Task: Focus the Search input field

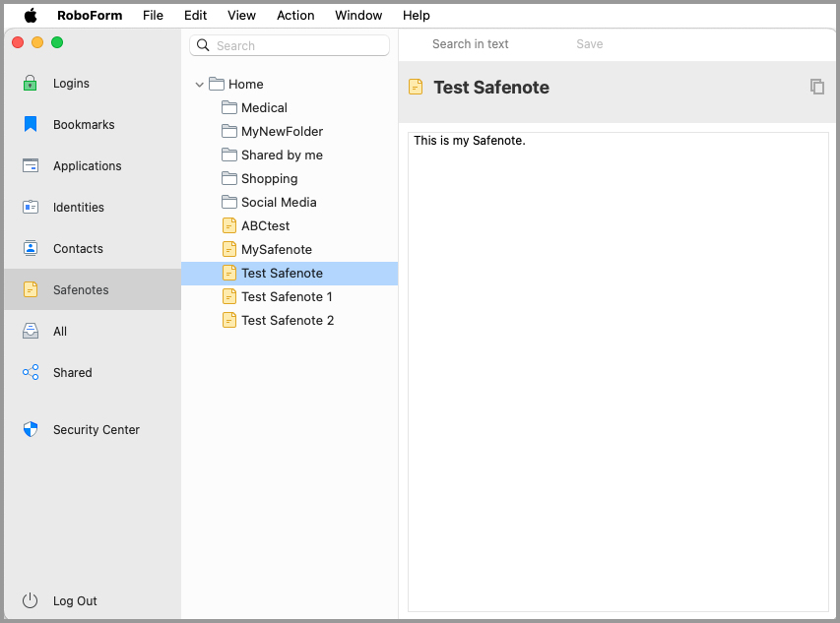Action: pyautogui.click(x=290, y=45)
